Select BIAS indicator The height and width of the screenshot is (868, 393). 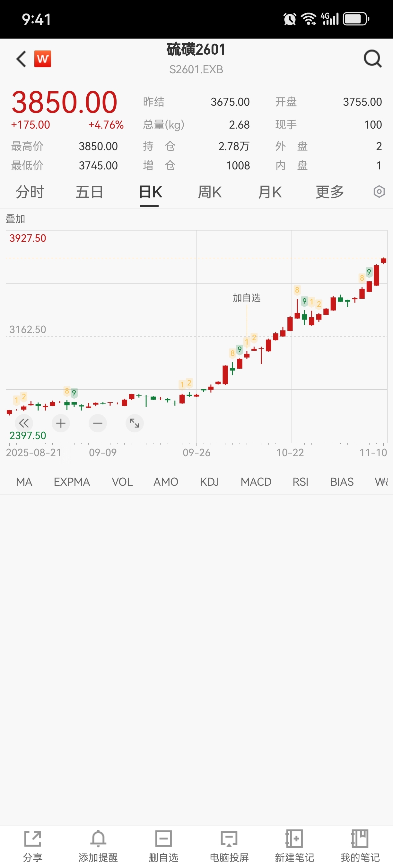point(342,482)
